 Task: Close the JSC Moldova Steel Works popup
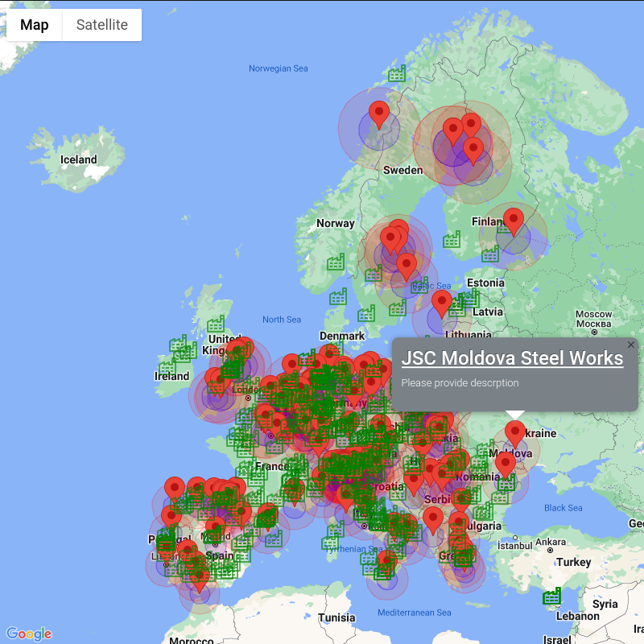click(631, 345)
